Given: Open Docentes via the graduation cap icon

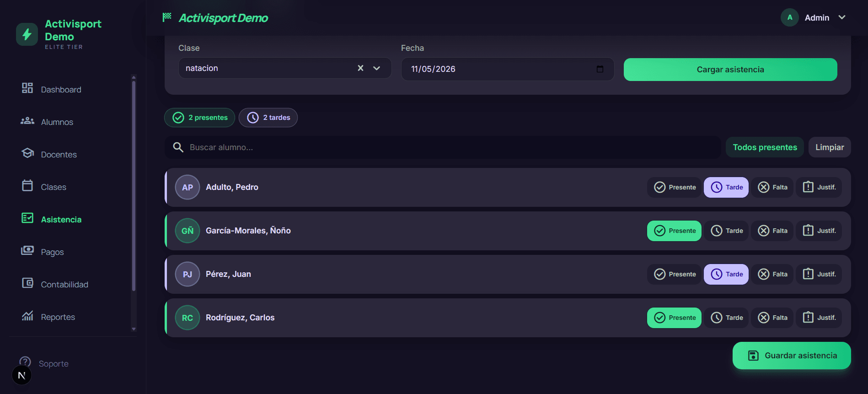Looking at the screenshot, I should pyautogui.click(x=27, y=153).
